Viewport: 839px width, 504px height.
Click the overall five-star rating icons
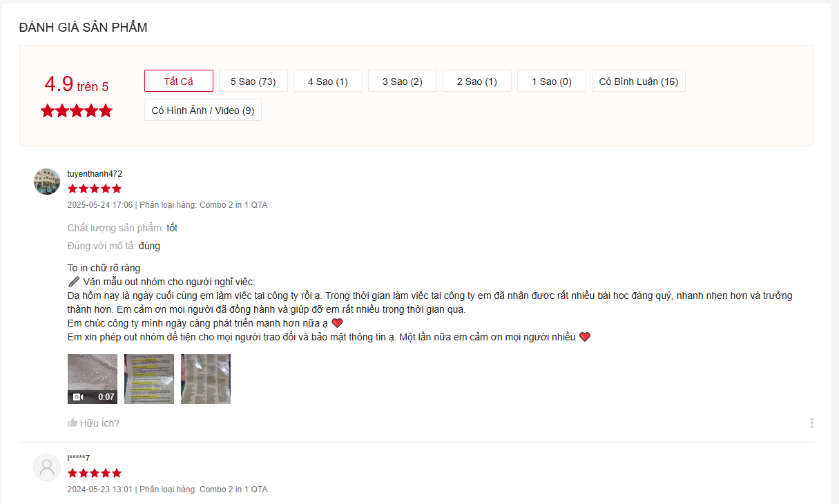77,110
